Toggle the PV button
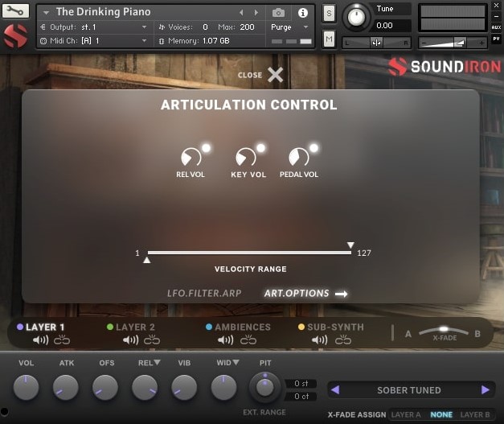 (496, 39)
